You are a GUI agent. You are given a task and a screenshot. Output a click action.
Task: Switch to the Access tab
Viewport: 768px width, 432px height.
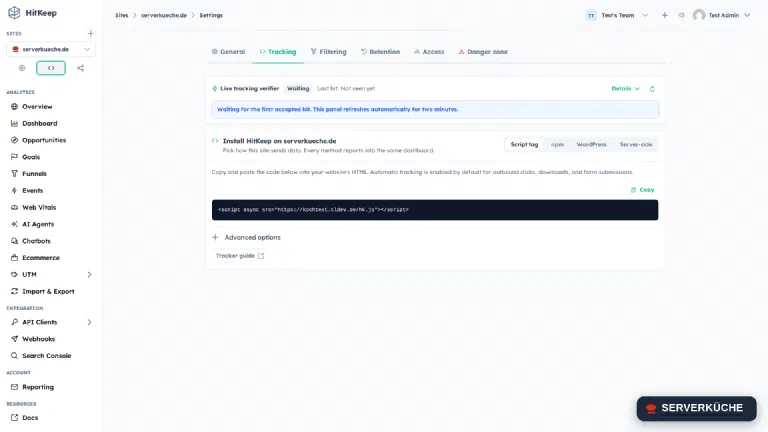click(x=429, y=52)
